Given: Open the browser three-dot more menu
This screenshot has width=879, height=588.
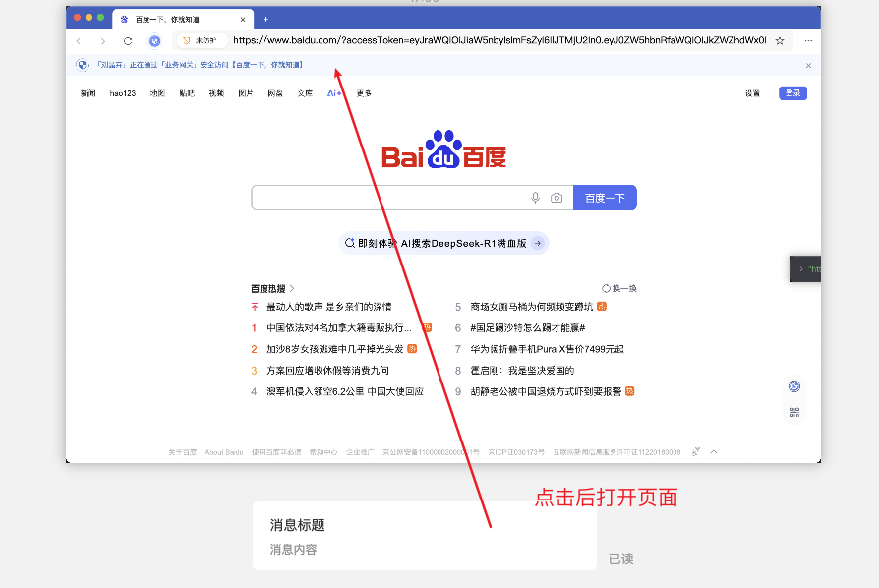Looking at the screenshot, I should point(808,41).
